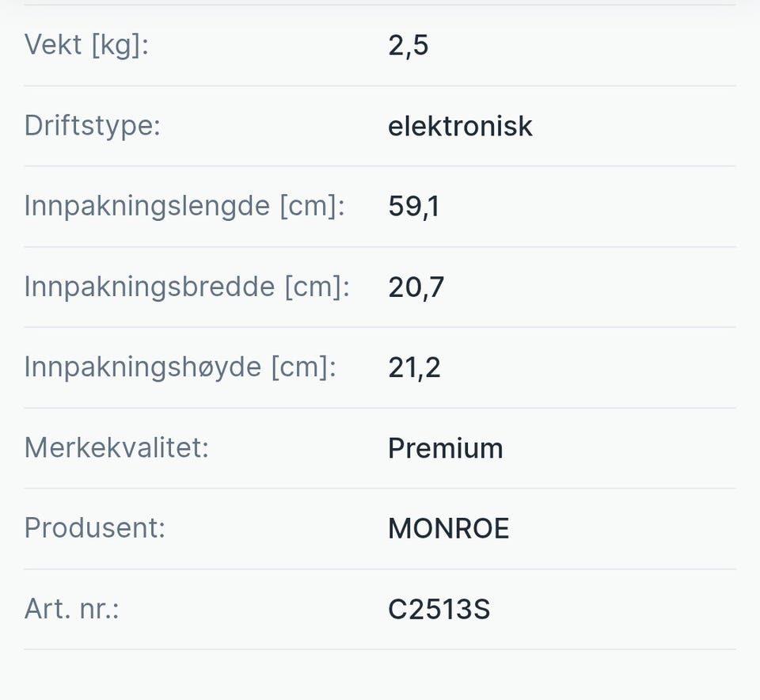
Task: Select the packaging length value 59,1
Action: coord(413,207)
